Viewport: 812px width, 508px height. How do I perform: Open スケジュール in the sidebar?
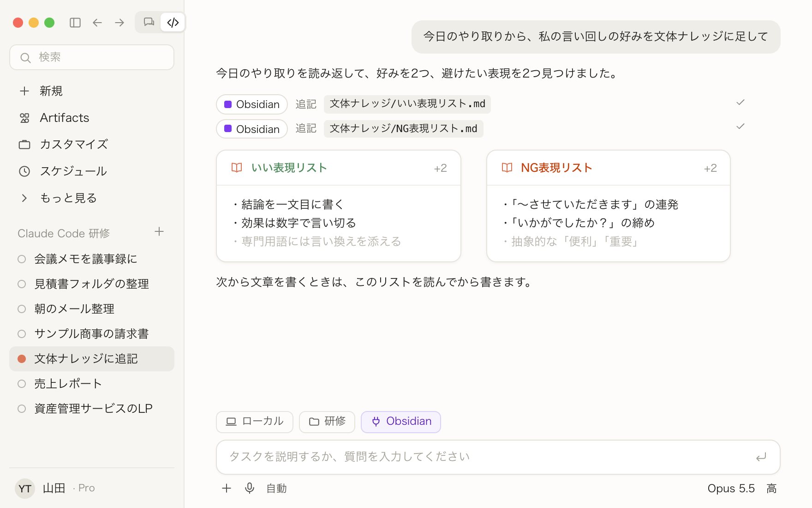coord(92,171)
